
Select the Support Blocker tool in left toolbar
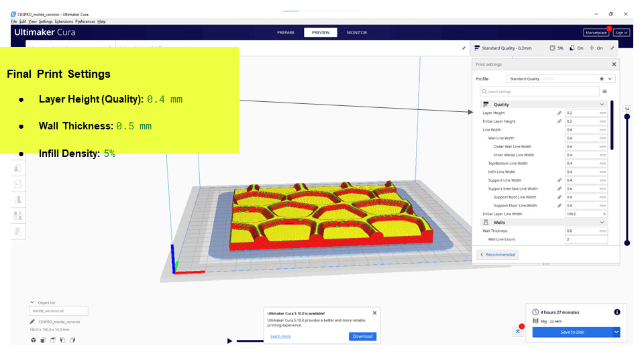coord(17,231)
